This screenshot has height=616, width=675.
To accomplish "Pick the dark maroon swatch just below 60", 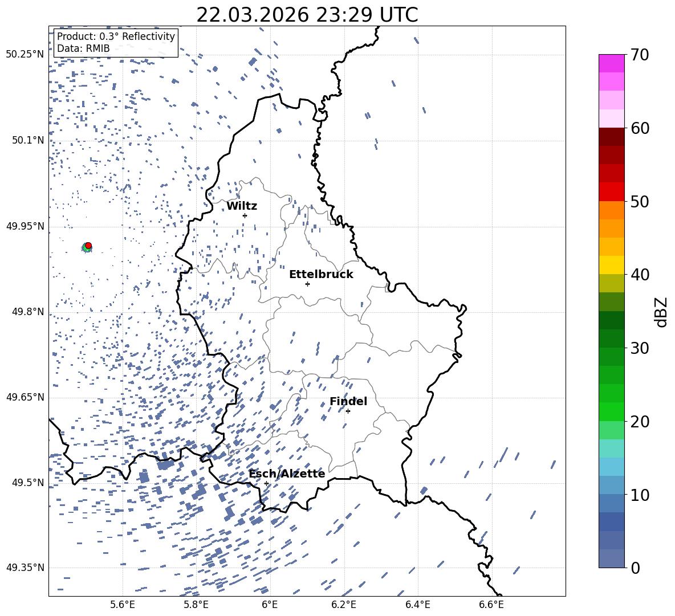I will point(612,137).
